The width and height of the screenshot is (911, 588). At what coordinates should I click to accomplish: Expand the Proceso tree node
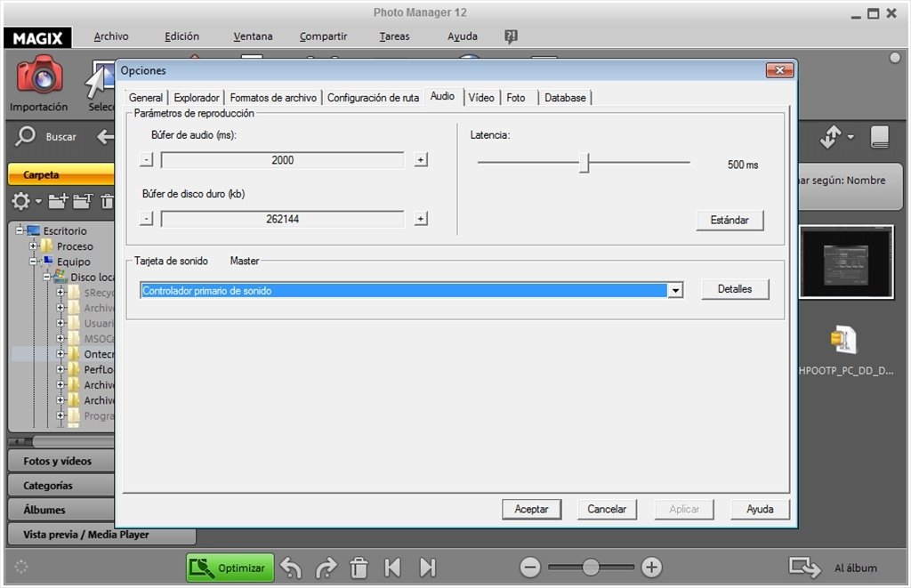[33, 246]
